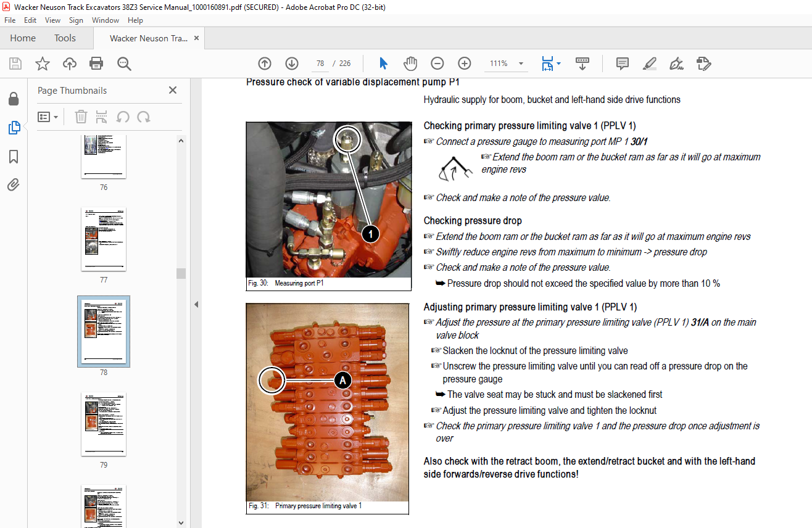
Task: Click the read mode scrolling icon
Action: [x=582, y=64]
